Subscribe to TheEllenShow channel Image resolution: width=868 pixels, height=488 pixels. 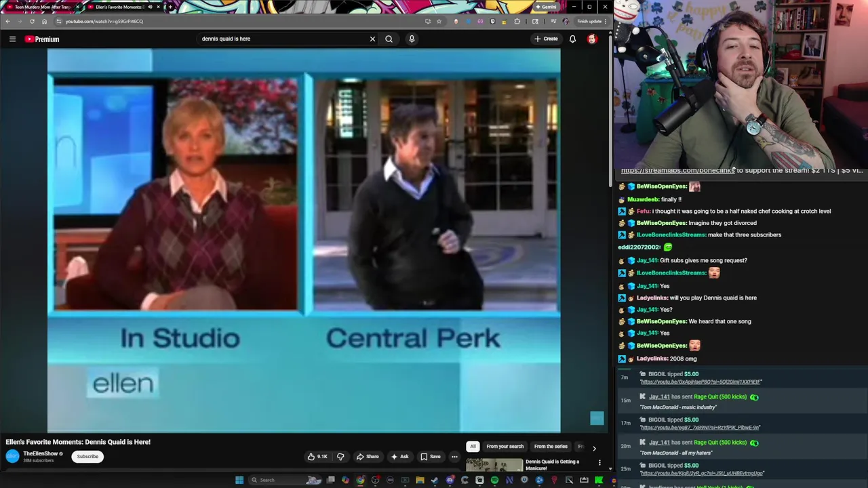coord(87,456)
